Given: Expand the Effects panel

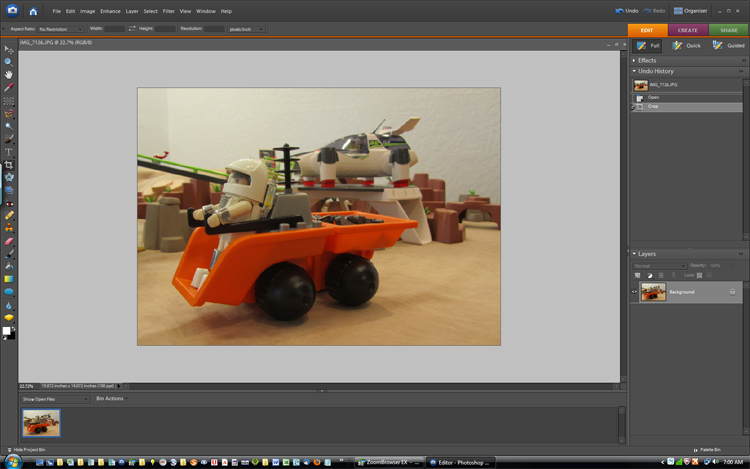Looking at the screenshot, I should tap(634, 60).
